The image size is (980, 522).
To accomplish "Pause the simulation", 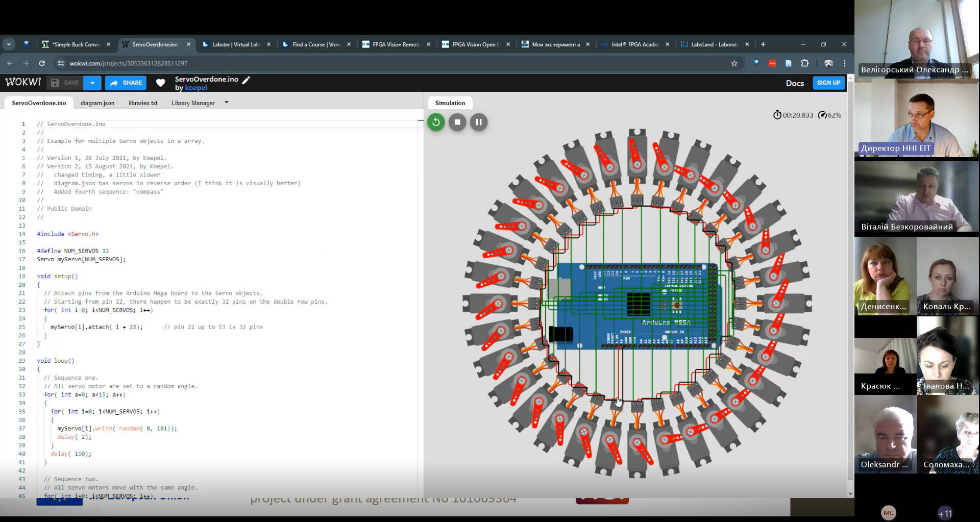I will pos(479,122).
